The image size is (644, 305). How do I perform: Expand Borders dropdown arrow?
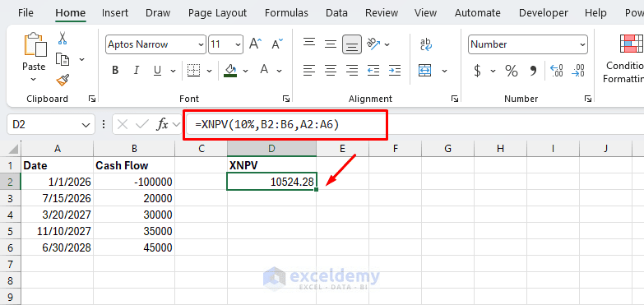(209, 71)
